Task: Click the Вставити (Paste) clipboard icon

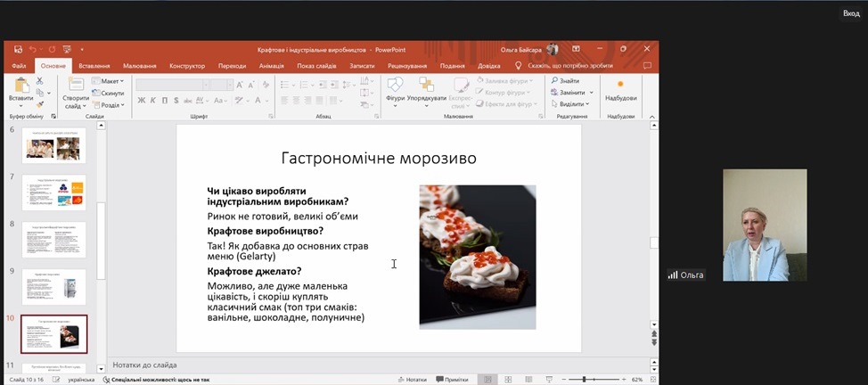Action: click(x=20, y=86)
